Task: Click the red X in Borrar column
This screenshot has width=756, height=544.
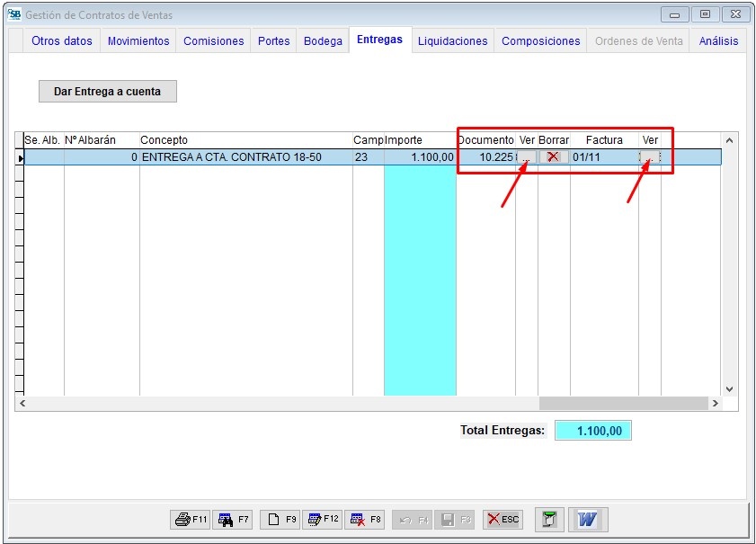Action: click(x=553, y=157)
